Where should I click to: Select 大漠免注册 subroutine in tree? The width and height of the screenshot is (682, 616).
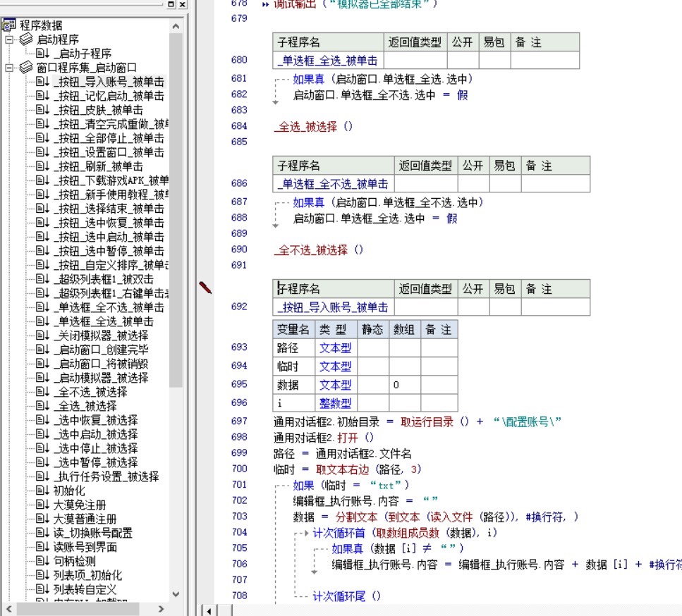point(80,505)
